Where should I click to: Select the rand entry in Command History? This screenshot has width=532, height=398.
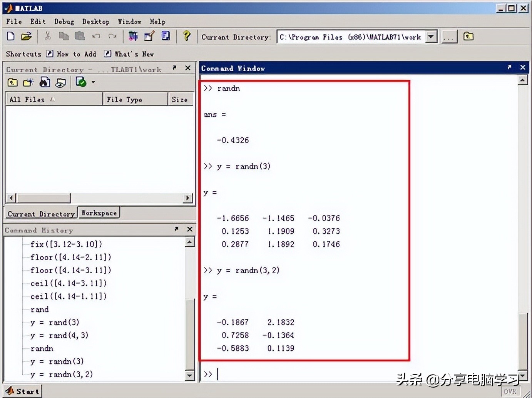[40, 309]
